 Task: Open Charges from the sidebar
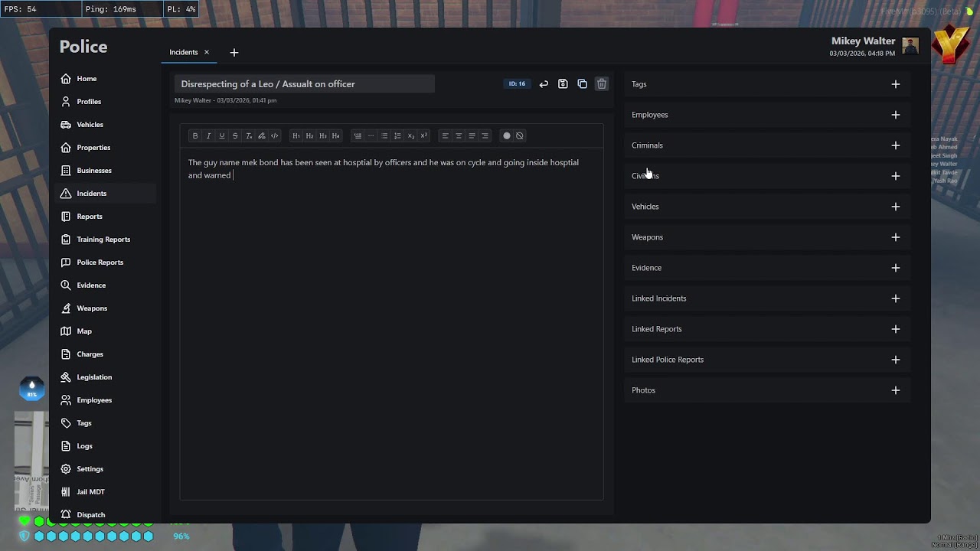pyautogui.click(x=106, y=354)
